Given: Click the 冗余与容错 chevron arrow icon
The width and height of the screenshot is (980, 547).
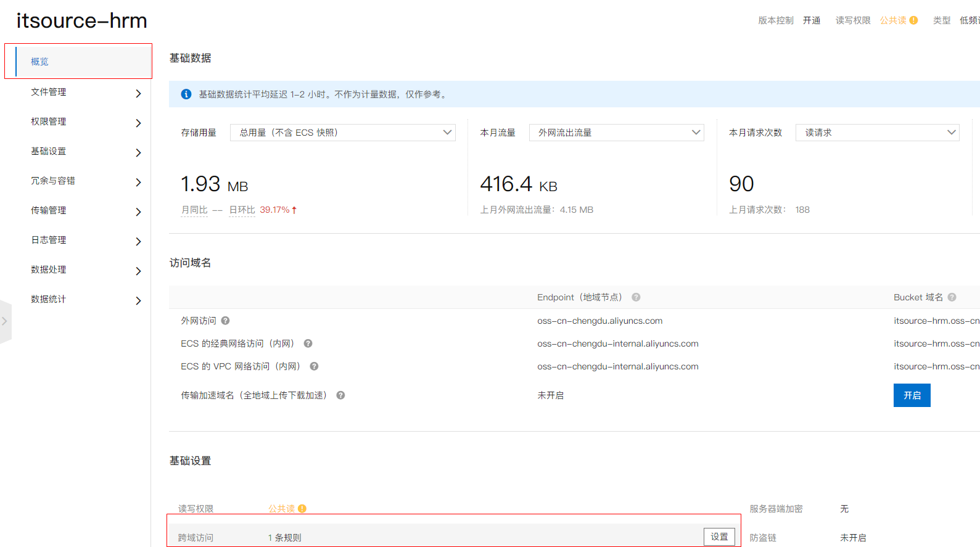Looking at the screenshot, I should [x=138, y=182].
